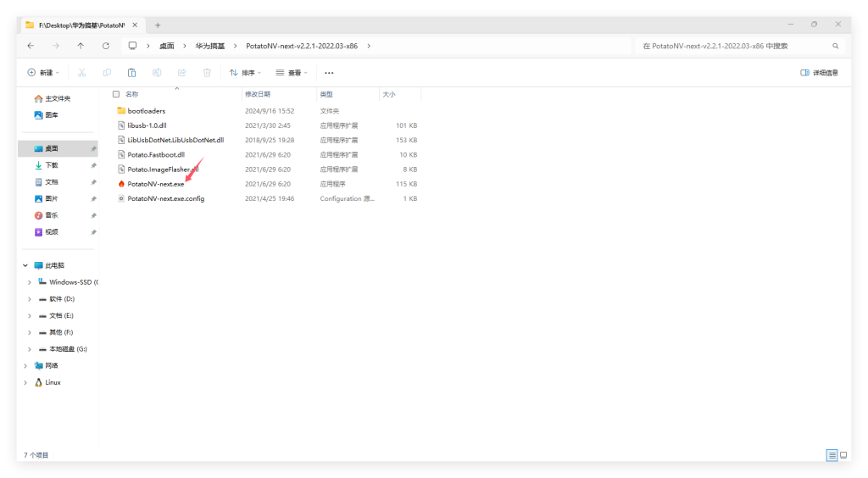
Task: Expand the 软件 (D:) drive node
Action: point(30,298)
